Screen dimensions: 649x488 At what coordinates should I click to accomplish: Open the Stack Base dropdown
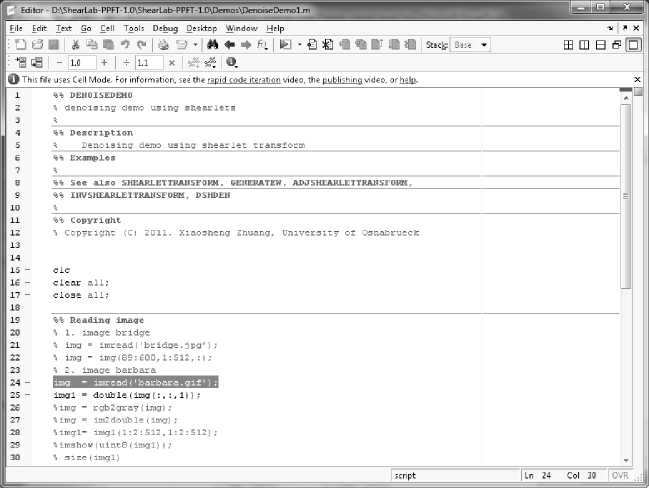470,45
